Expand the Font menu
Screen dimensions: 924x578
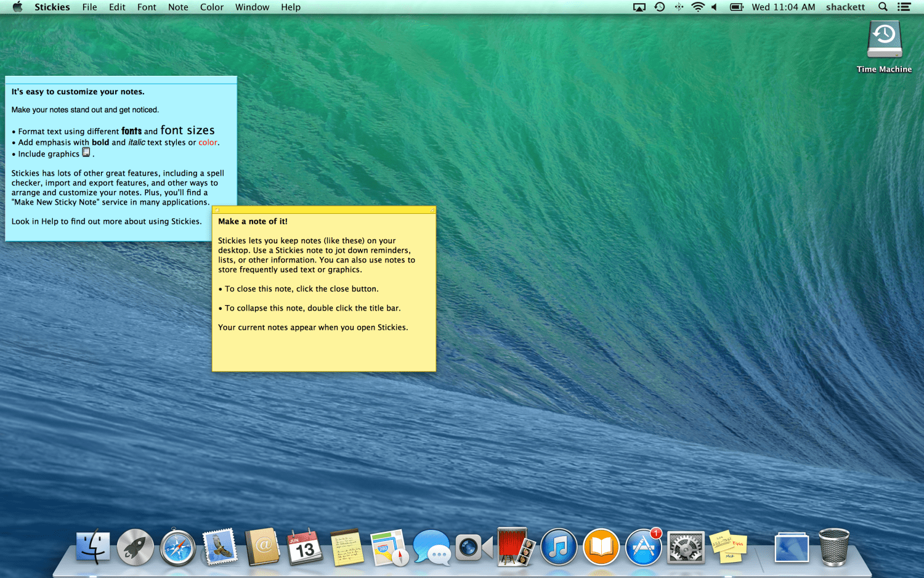[x=147, y=7]
